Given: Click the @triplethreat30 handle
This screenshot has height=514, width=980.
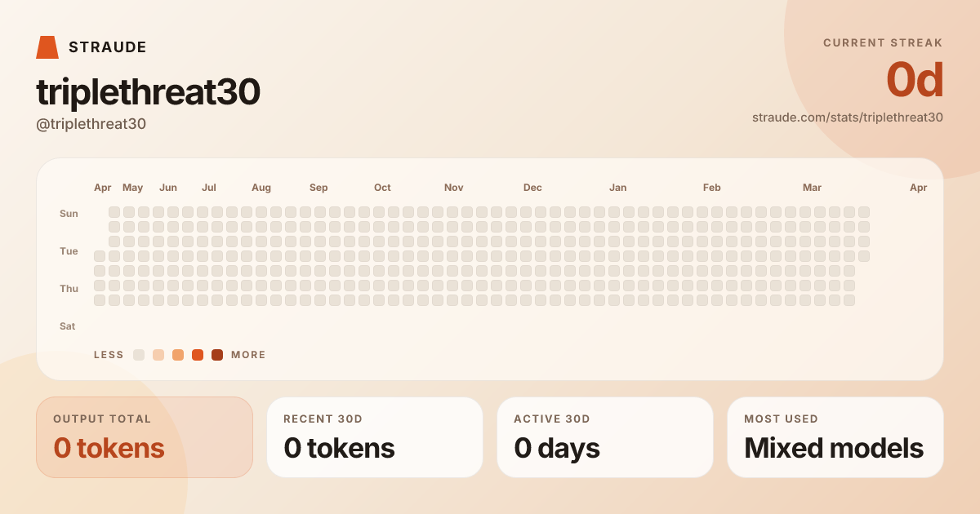Looking at the screenshot, I should coord(91,124).
